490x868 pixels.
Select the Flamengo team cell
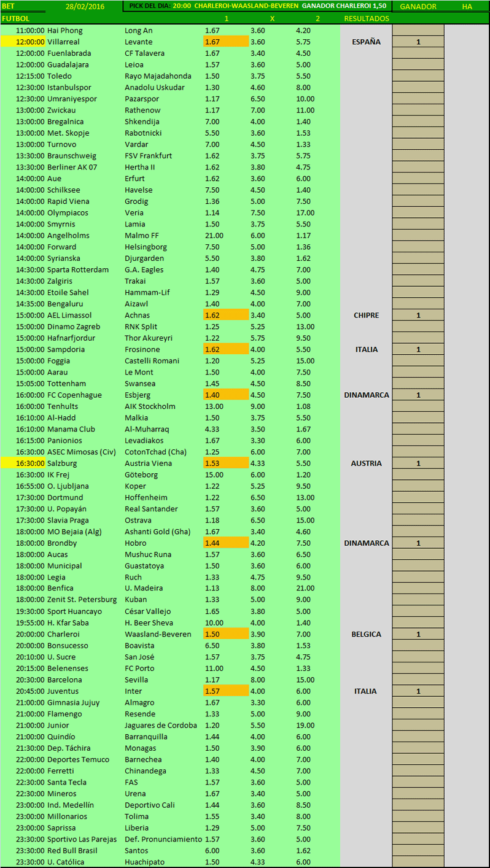(x=65, y=714)
